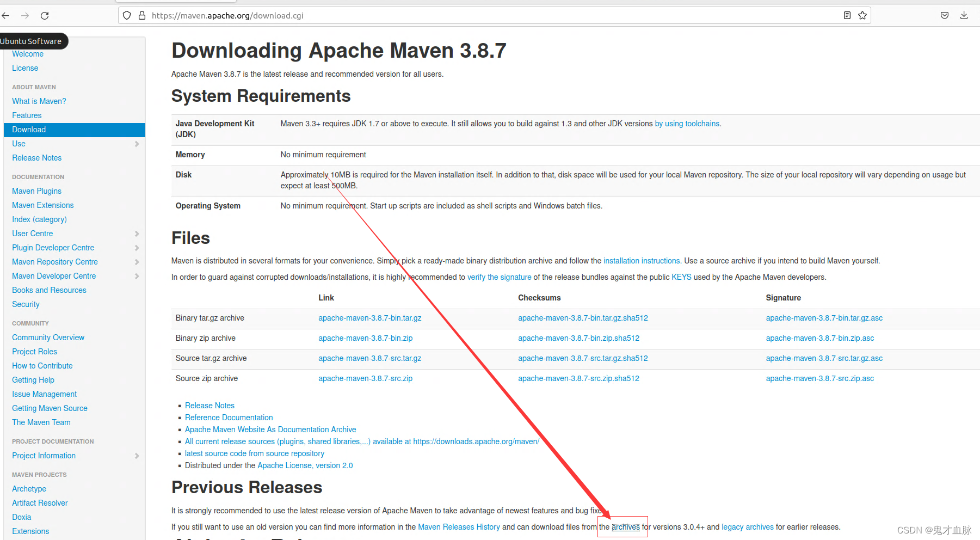The width and height of the screenshot is (980, 540).
Task: Open apache-maven-3.8.7-bin.zip.asc signature
Action: point(820,338)
